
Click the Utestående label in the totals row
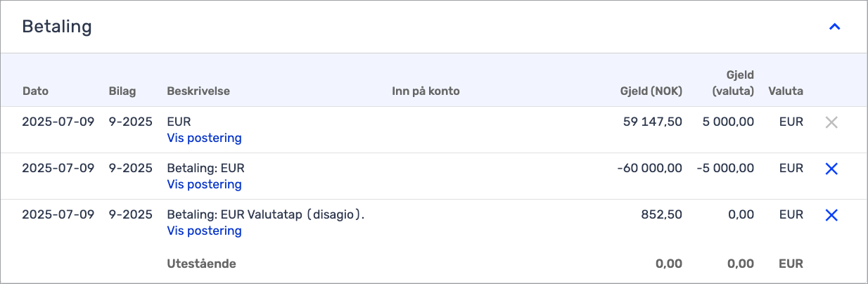pos(201,264)
